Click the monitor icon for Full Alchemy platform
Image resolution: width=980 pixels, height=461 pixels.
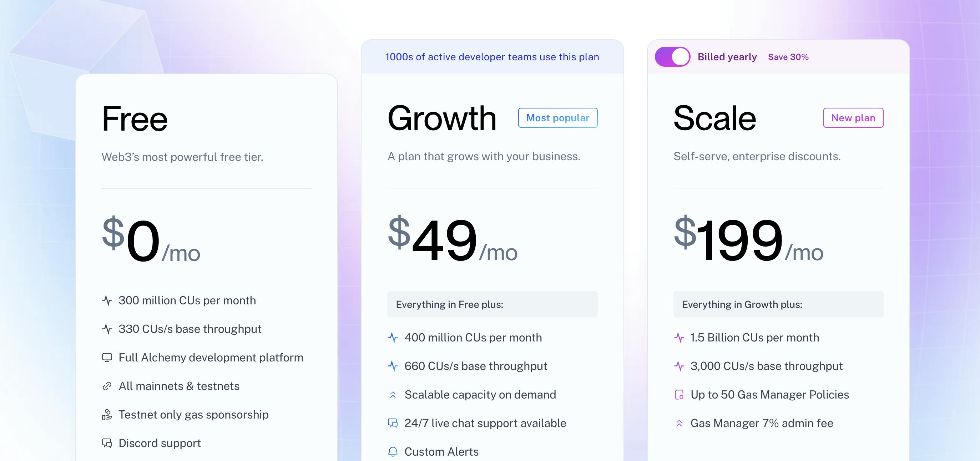107,358
